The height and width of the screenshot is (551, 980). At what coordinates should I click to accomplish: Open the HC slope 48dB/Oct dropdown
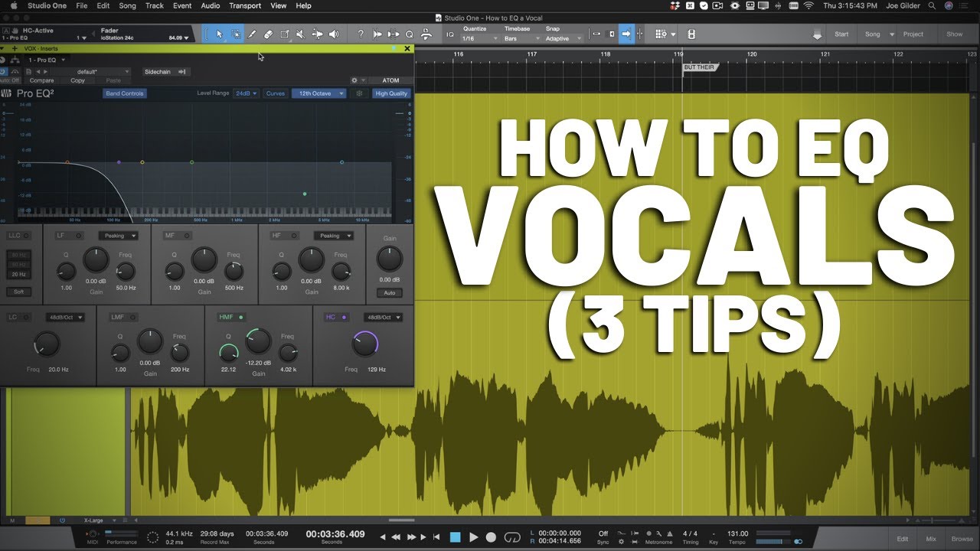[x=383, y=317]
